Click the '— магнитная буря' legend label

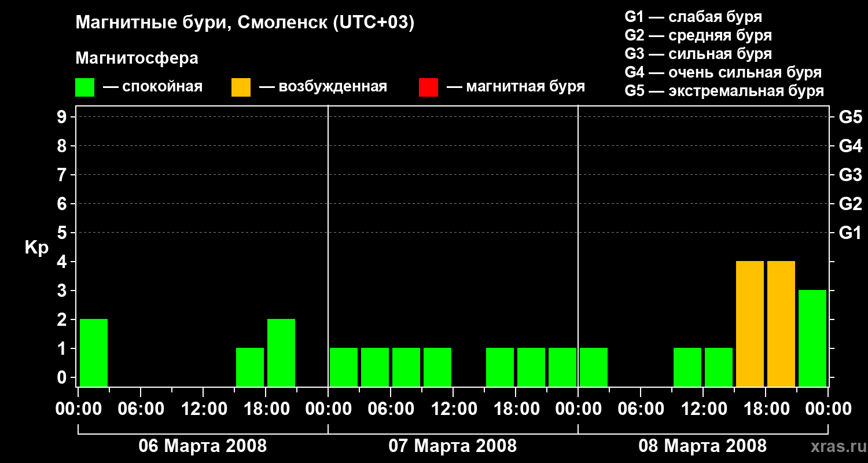coord(516,87)
